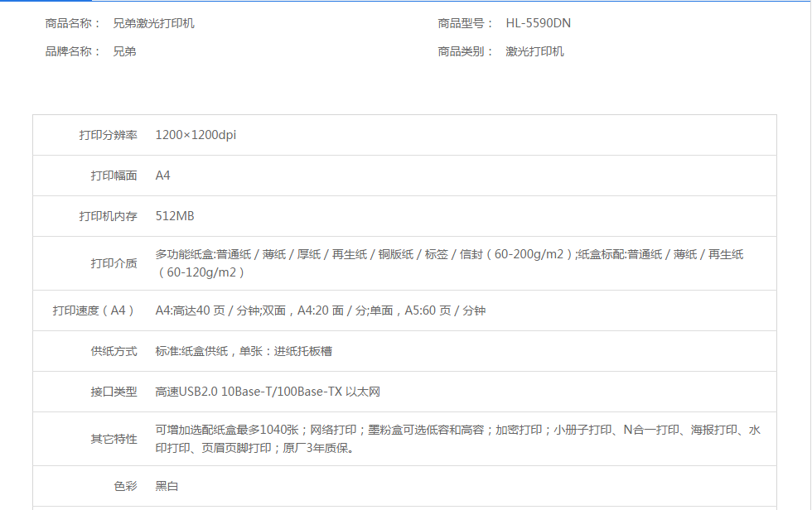812x510 pixels.
Task: Click the brand name value 兄弟
Action: 125,51
